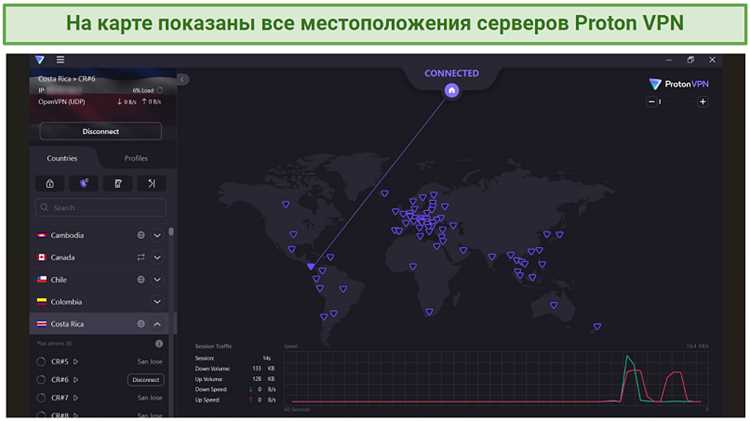The height and width of the screenshot is (421, 750).
Task: Toggle the NetShield quick setting
Action: pyautogui.click(x=84, y=184)
